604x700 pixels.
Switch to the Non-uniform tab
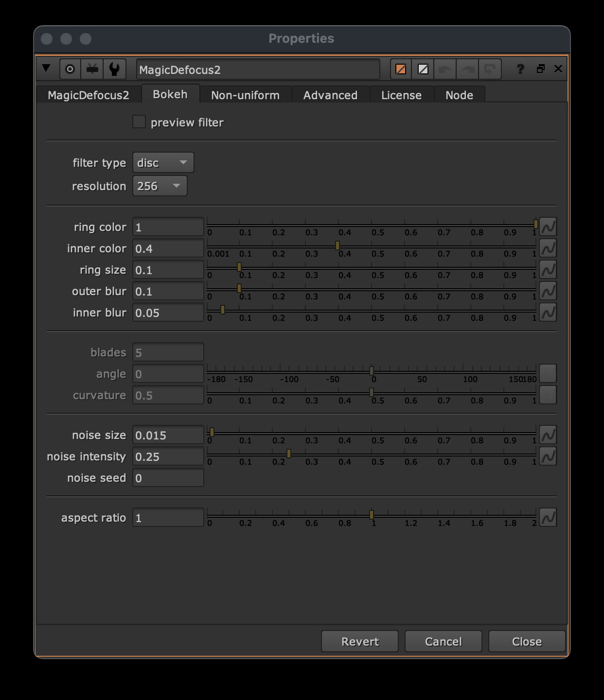(x=245, y=95)
